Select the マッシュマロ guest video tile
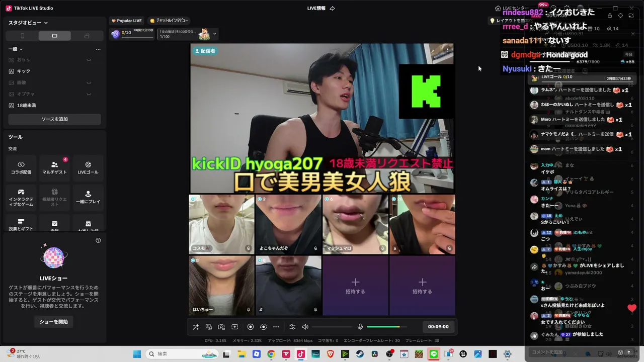The height and width of the screenshot is (362, 644). 355,224
